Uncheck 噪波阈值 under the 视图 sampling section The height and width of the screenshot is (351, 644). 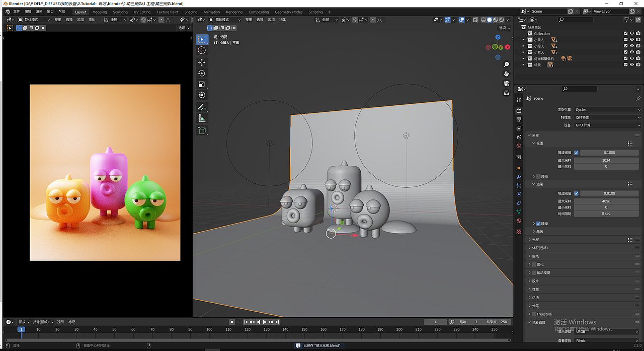[x=577, y=152]
